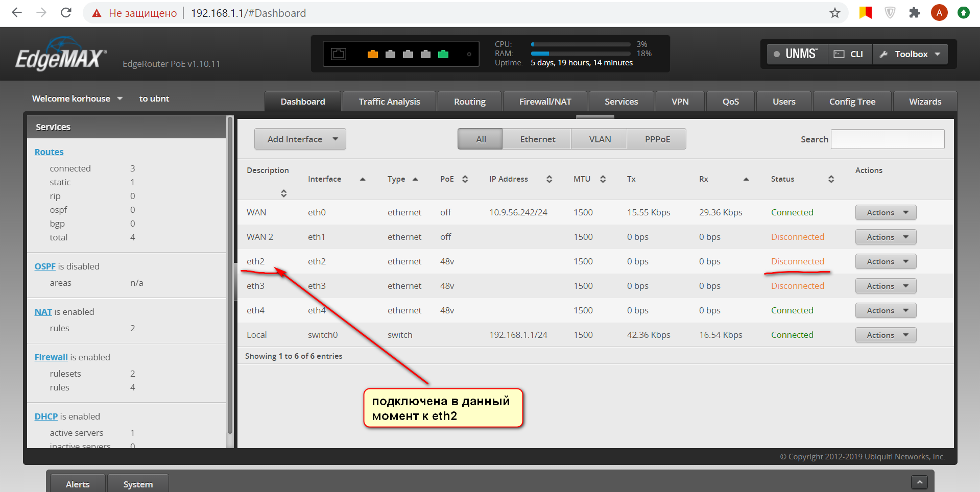Open the Routes link in sidebar
980x492 pixels.
pyautogui.click(x=49, y=152)
